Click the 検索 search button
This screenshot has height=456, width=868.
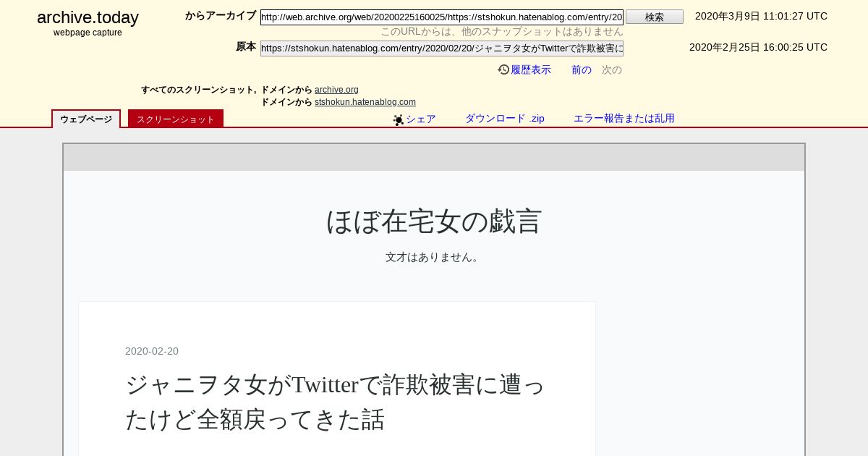pos(655,17)
